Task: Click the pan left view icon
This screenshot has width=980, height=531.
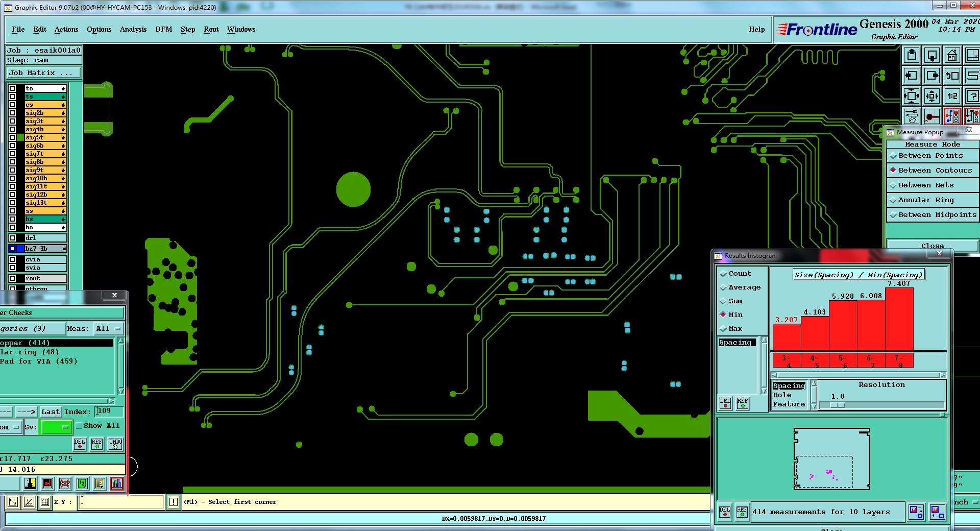Action: click(912, 76)
